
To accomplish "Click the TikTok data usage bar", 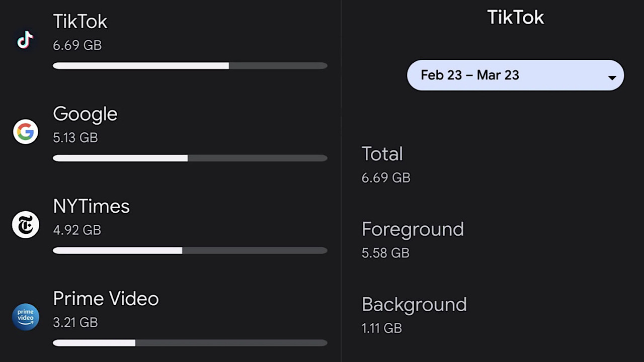I will click(x=190, y=66).
